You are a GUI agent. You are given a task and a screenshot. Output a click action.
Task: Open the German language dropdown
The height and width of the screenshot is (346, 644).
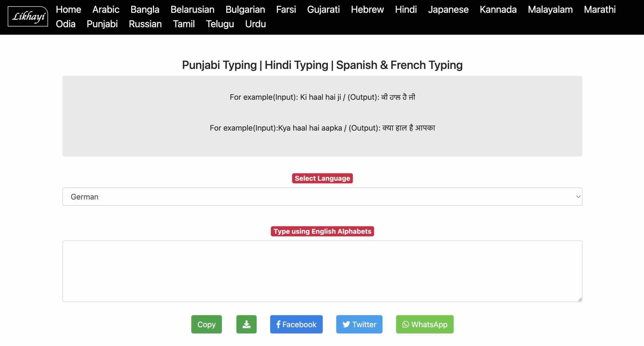tap(322, 196)
